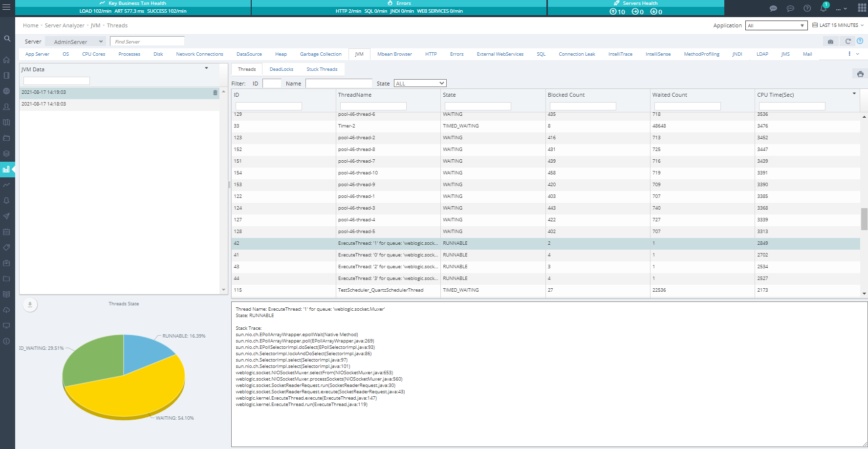The width and height of the screenshot is (868, 449).
Task: Open the Errors panel in top bar
Action: (x=399, y=7)
